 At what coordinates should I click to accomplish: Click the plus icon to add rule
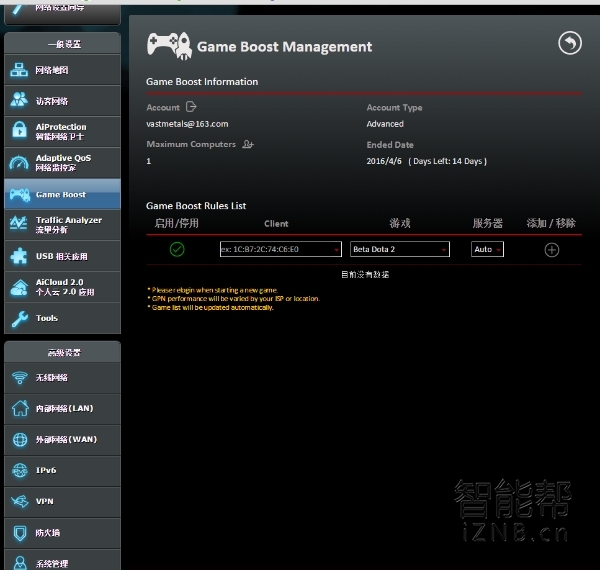pyautogui.click(x=551, y=250)
